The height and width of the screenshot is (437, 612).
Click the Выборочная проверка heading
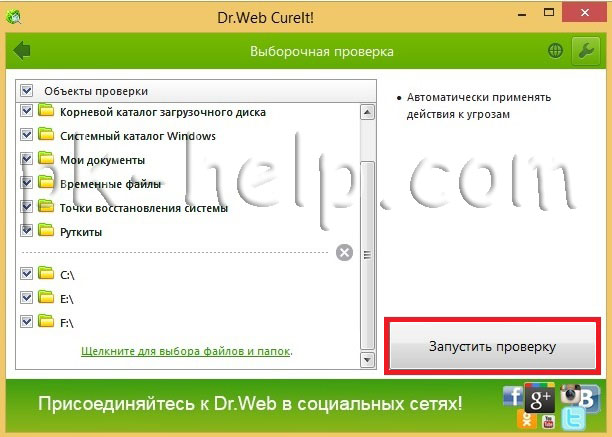[x=322, y=52]
